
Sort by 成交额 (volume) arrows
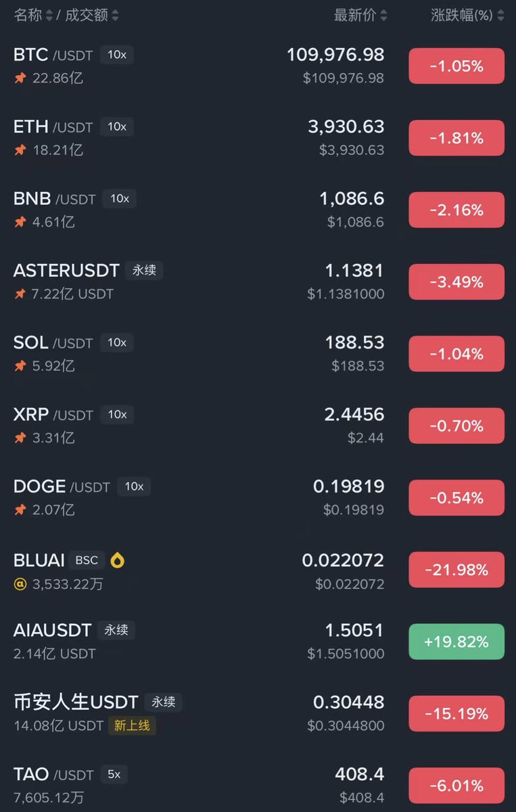point(115,15)
